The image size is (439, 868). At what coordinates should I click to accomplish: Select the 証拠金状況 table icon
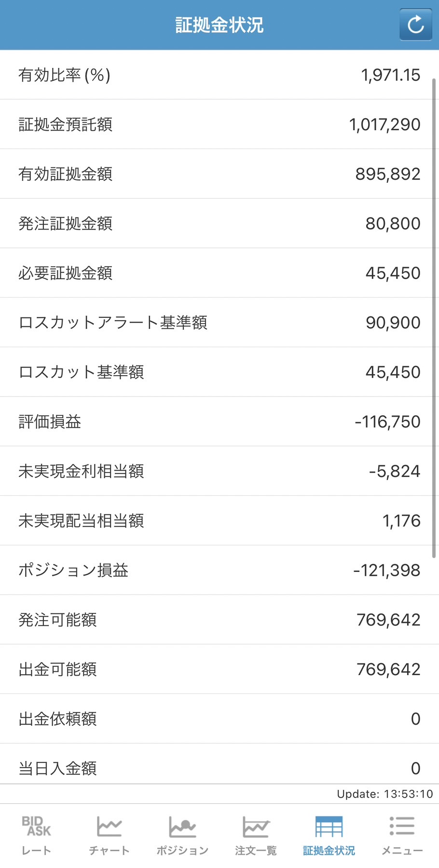point(329,827)
